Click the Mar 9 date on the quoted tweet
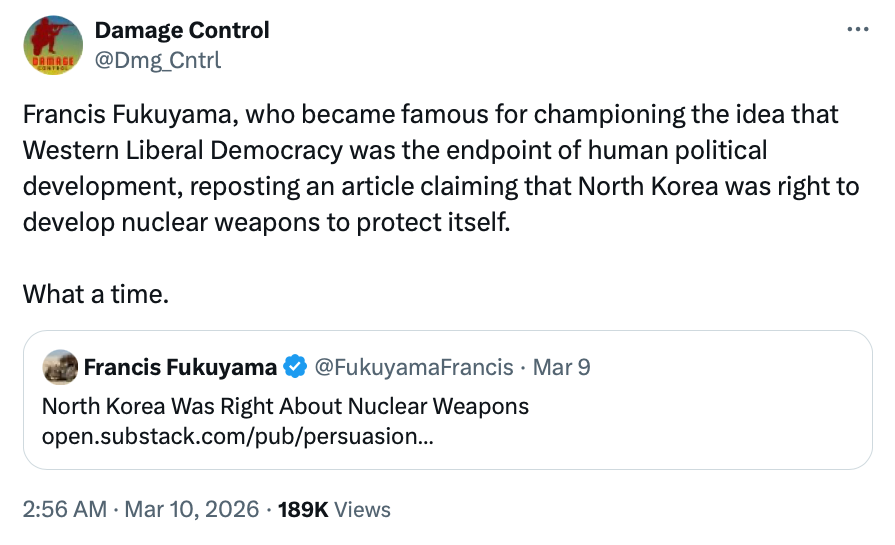Viewport: 895px width, 545px height. click(561, 367)
